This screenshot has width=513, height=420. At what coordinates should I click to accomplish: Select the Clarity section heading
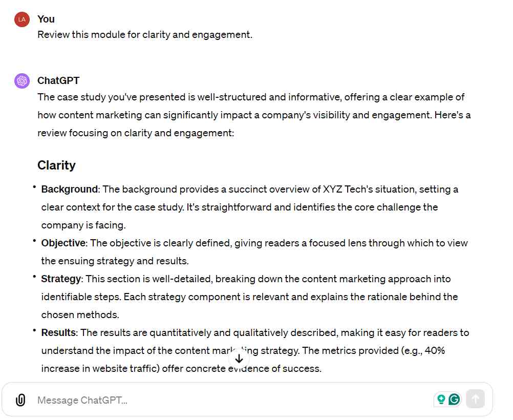(56, 165)
